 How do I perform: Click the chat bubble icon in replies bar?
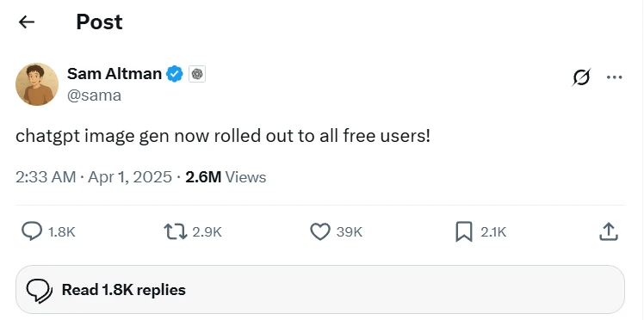pos(39,290)
